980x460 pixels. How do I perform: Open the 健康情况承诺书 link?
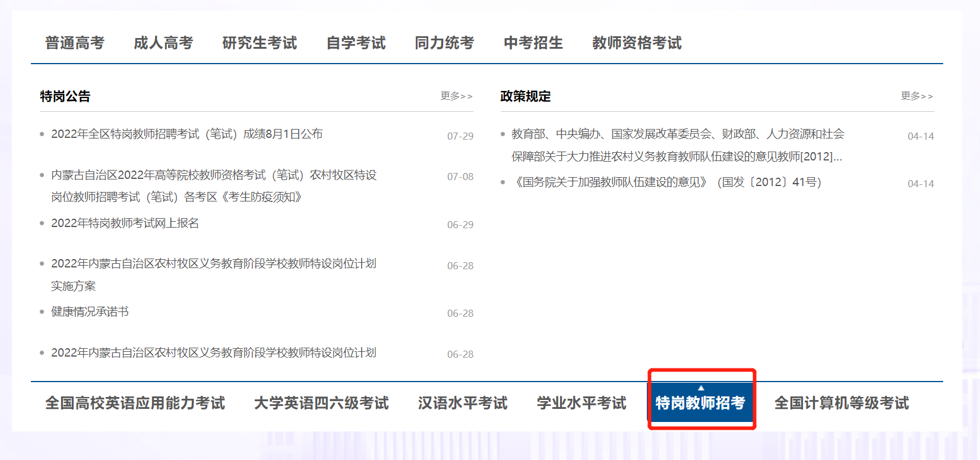90,312
